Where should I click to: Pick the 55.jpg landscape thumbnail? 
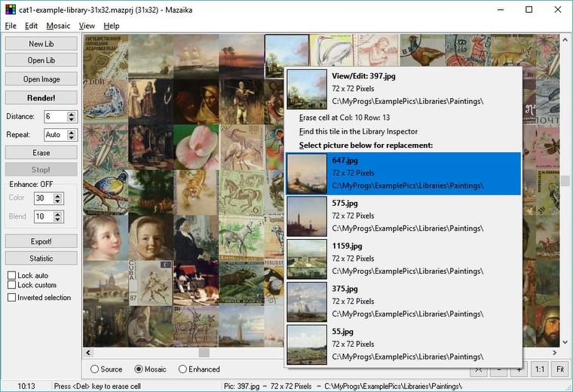point(307,345)
